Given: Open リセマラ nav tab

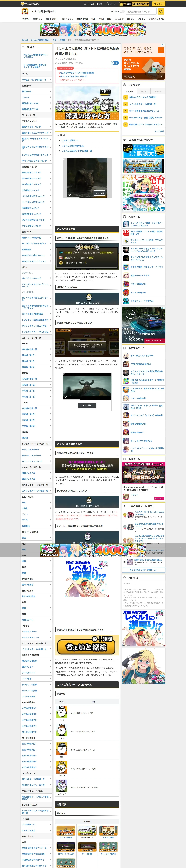Looking at the screenshot, I should 26,19.
